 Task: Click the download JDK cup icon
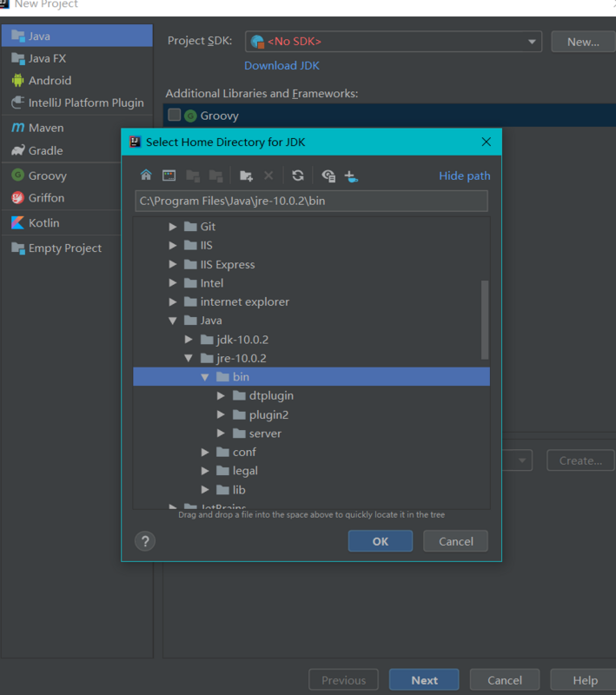[x=351, y=176]
